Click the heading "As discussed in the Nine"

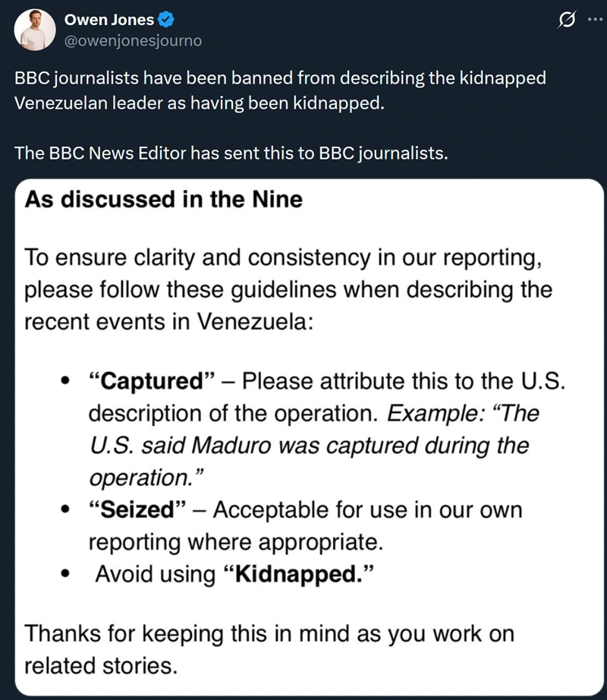pos(164,200)
